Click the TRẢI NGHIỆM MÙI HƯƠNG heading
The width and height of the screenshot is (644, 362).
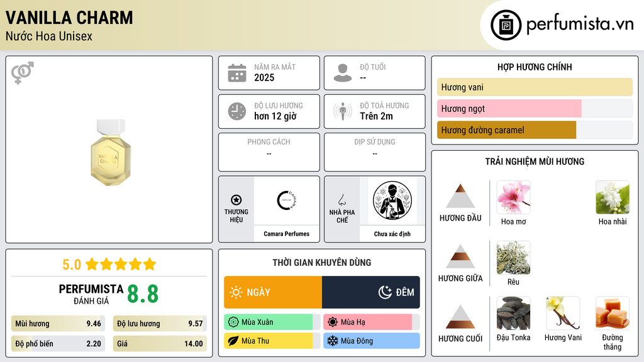(x=535, y=162)
